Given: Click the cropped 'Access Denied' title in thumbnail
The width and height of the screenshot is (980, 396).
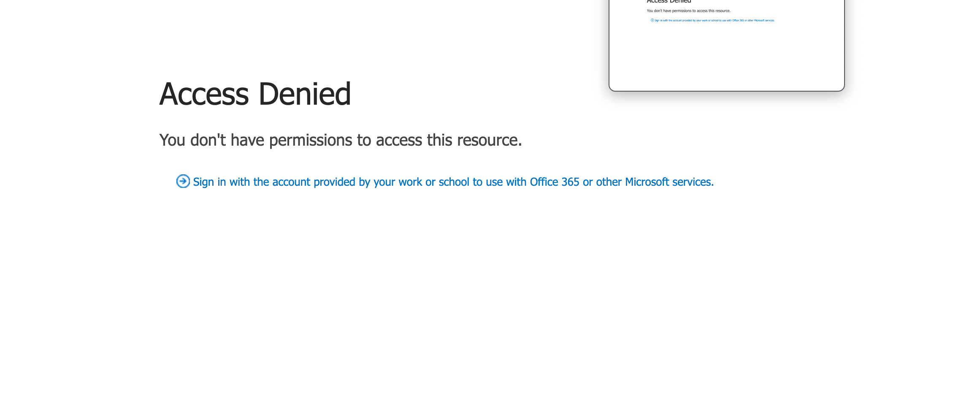Looking at the screenshot, I should [669, 2].
